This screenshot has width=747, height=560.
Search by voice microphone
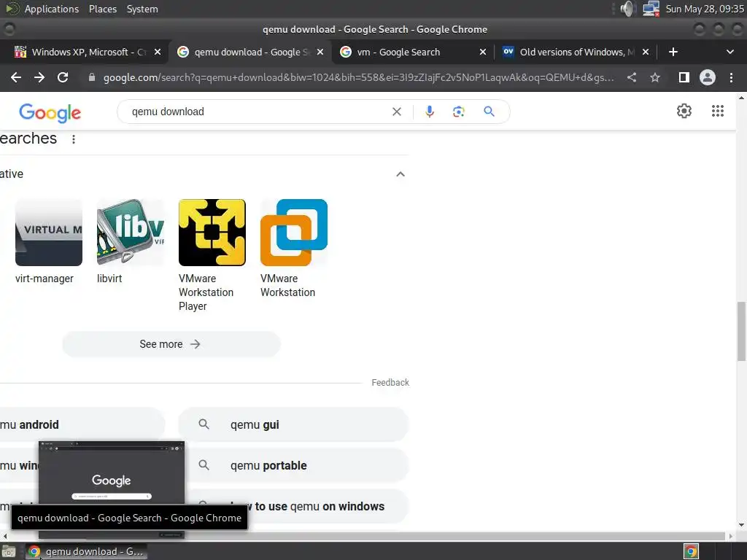click(x=429, y=112)
